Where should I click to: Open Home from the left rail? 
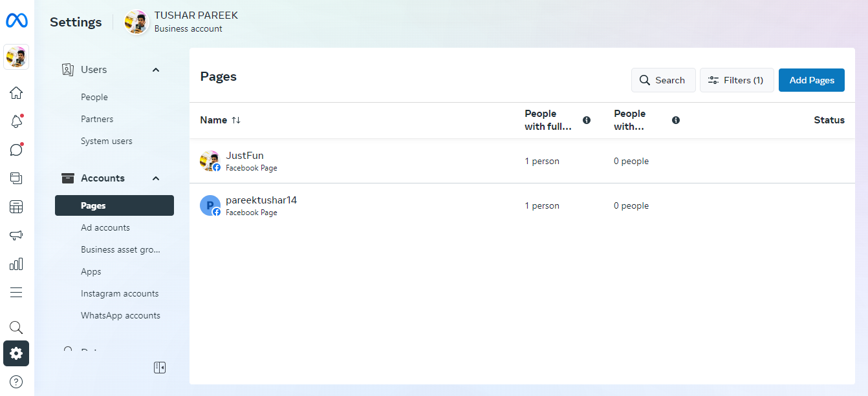[16, 93]
